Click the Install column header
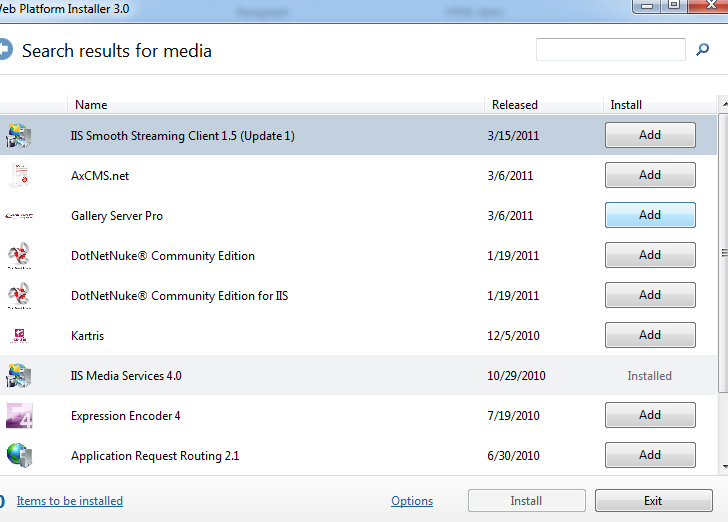Viewport: 728px width, 522px height. pyautogui.click(x=660, y=105)
